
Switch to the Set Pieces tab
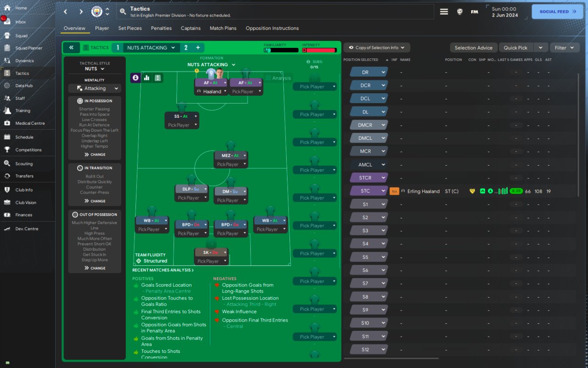coord(130,28)
